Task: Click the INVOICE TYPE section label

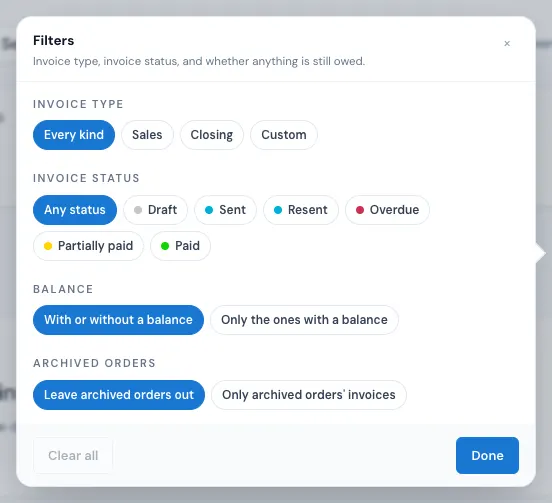Action: [78, 104]
